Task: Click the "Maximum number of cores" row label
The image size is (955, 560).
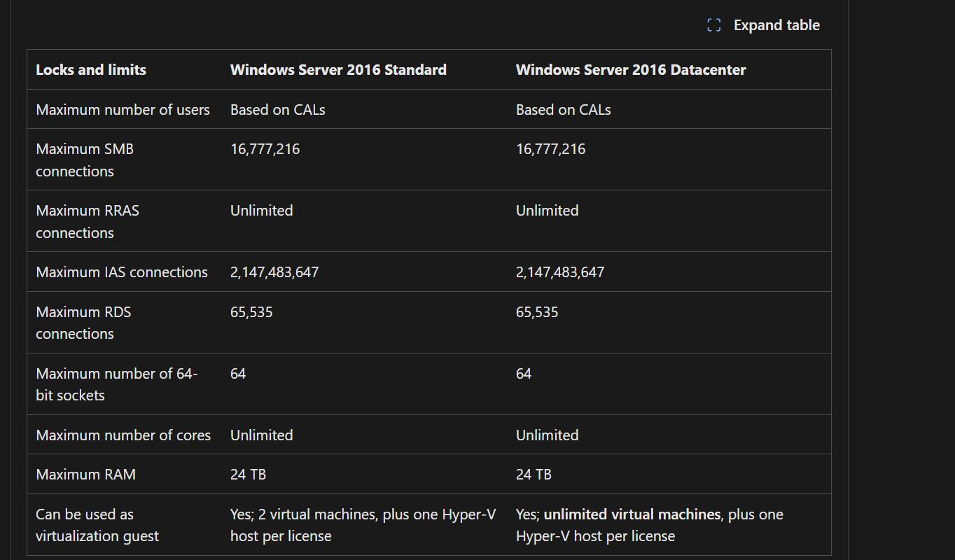Action: tap(123, 435)
